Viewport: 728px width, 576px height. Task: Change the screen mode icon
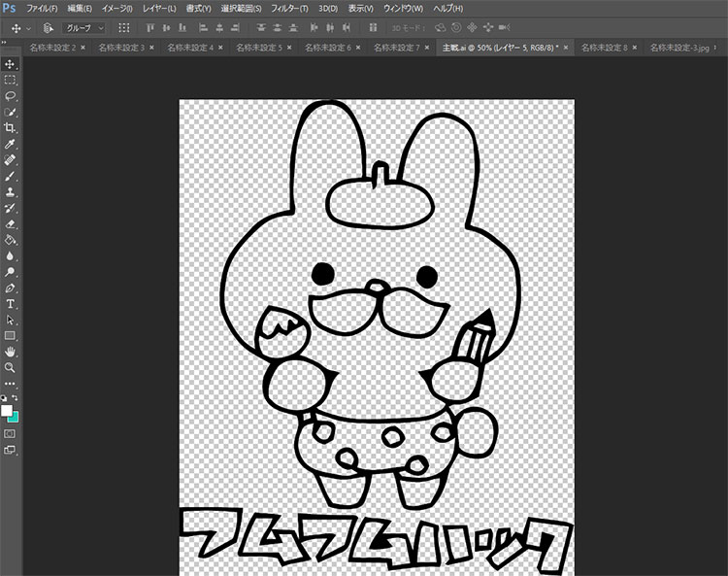10,450
